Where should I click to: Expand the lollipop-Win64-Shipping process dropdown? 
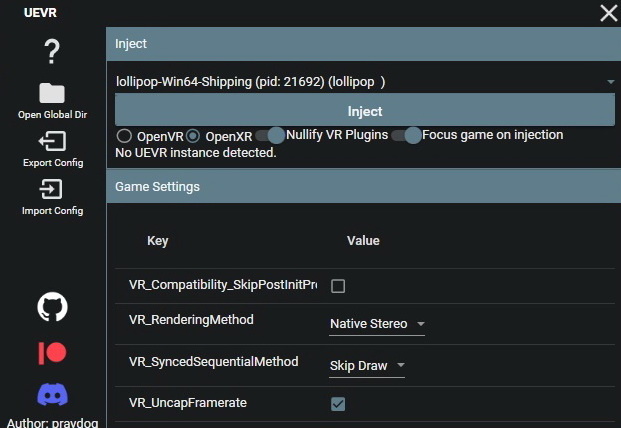click(365, 82)
